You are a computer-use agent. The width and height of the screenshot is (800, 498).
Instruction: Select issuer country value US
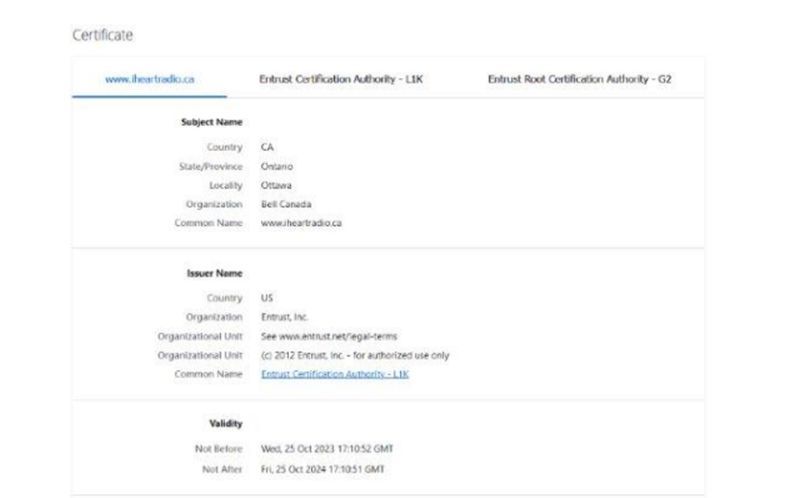tap(267, 297)
